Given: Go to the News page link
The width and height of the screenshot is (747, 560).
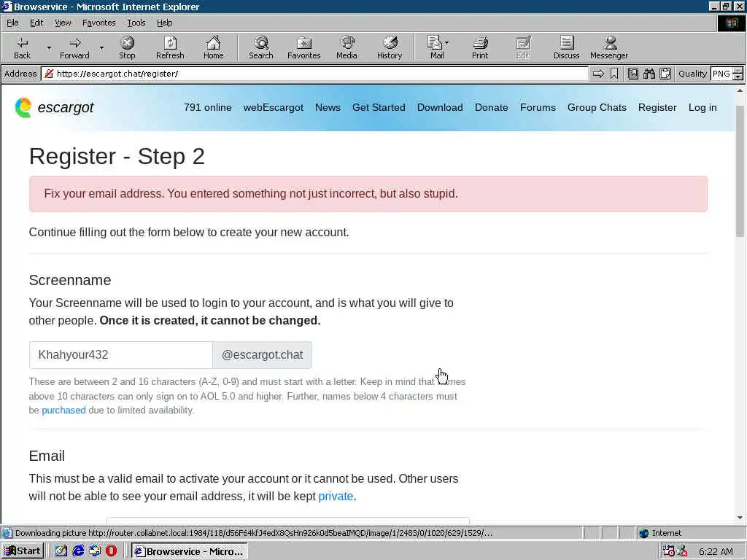Looking at the screenshot, I should 328,108.
